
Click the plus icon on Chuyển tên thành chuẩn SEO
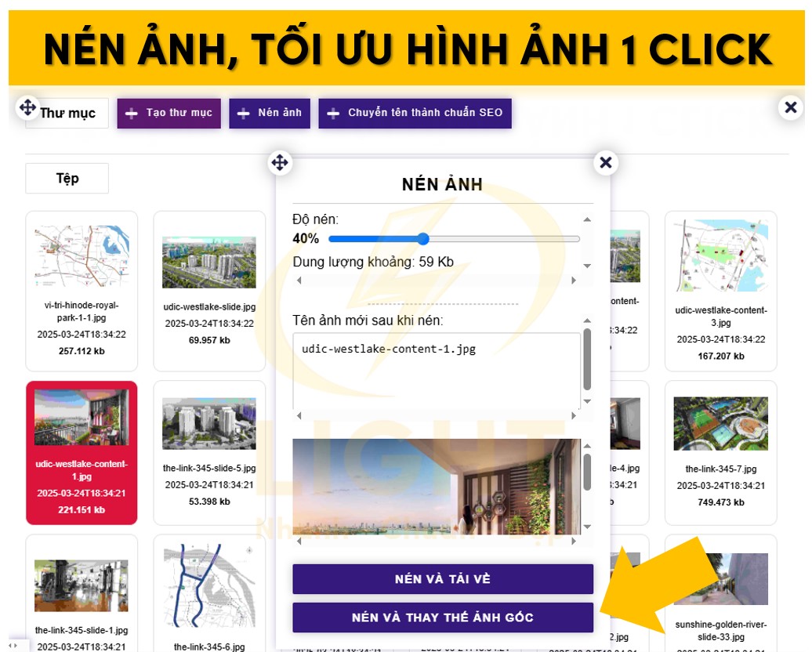click(333, 113)
